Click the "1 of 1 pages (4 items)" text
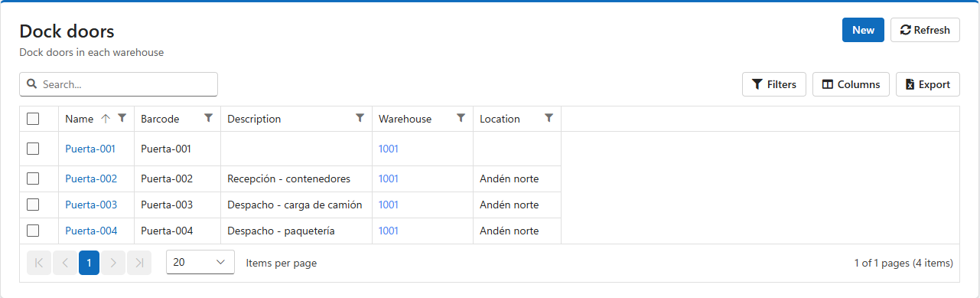The width and height of the screenshot is (980, 298). (x=903, y=263)
